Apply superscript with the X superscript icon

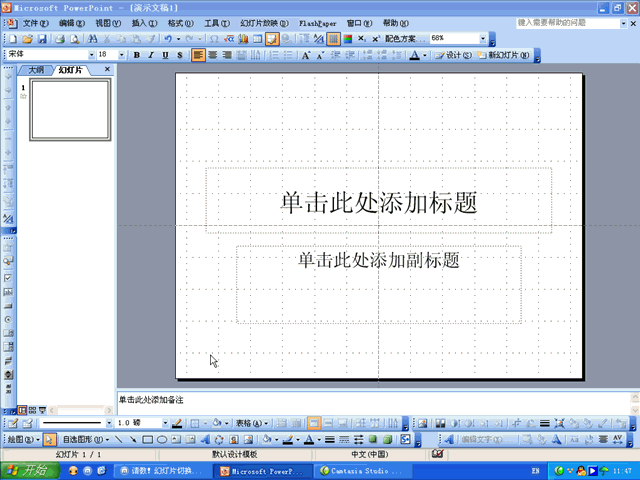tap(376, 39)
